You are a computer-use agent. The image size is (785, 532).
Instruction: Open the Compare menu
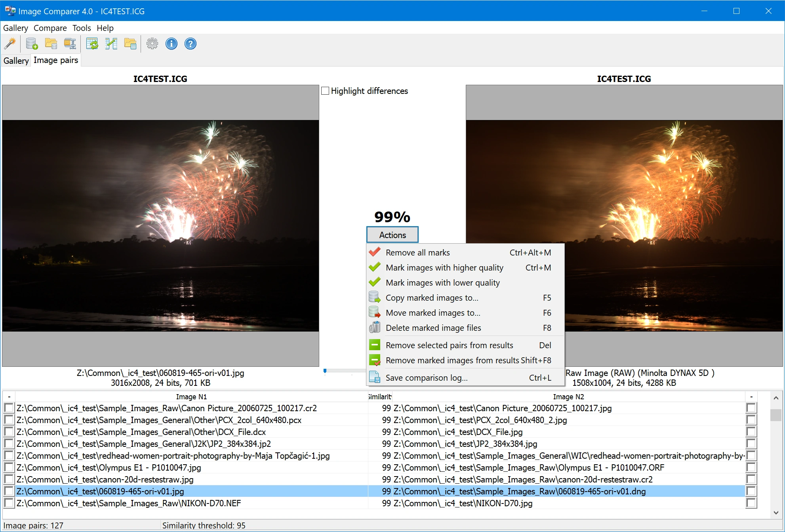[50, 28]
